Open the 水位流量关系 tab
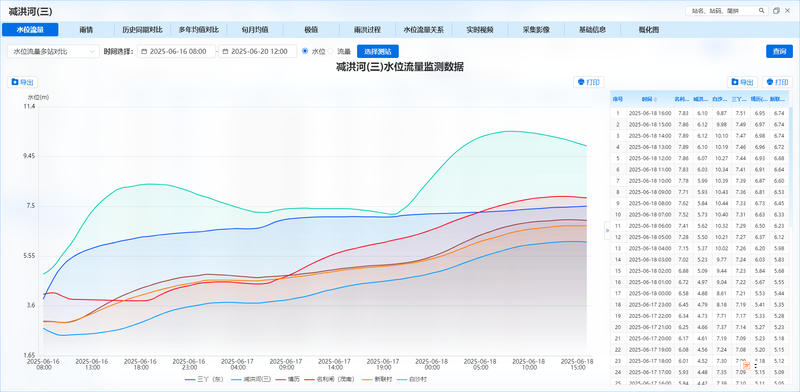800x392 pixels. pos(423,30)
